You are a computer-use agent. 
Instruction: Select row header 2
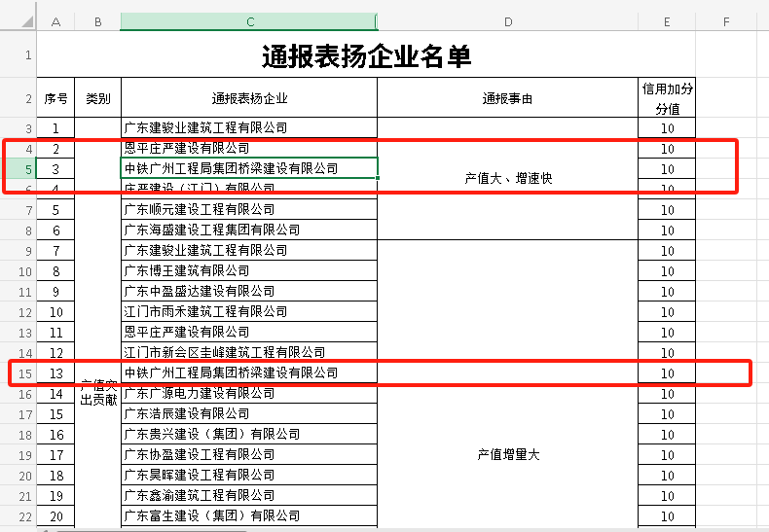18,98
